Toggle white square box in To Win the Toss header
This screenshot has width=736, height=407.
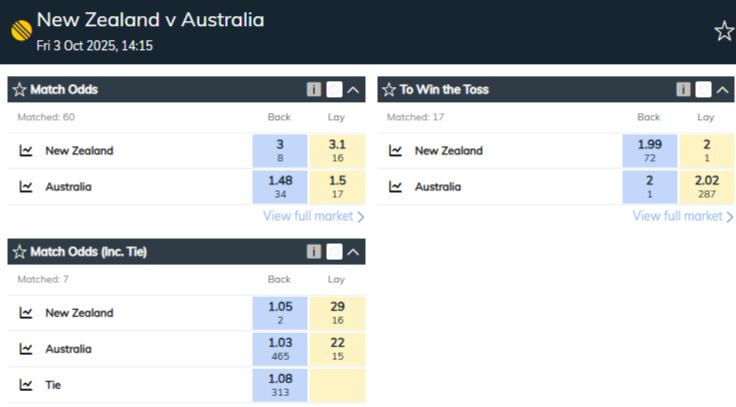pyautogui.click(x=704, y=90)
